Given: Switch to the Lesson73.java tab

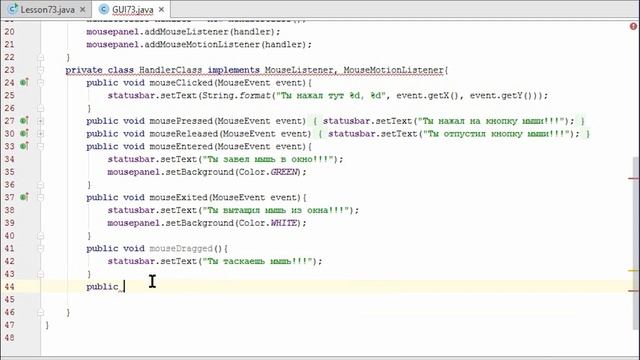Looking at the screenshot, I should click(x=47, y=9).
